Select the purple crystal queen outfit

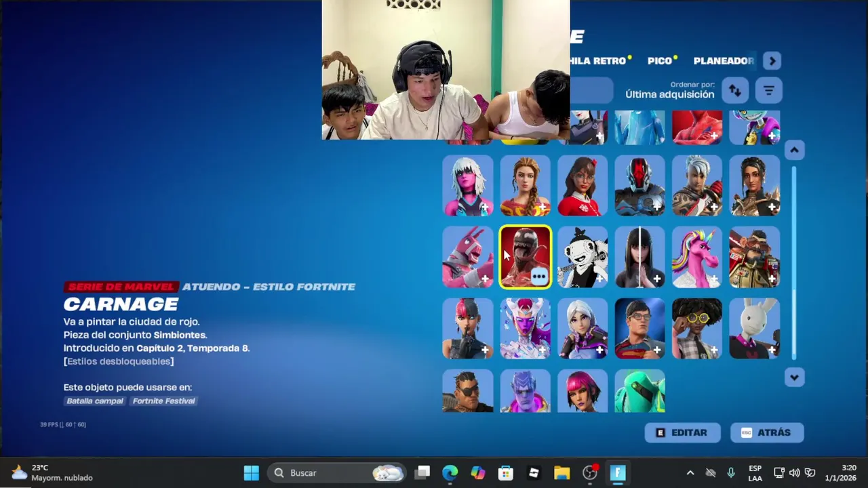pyautogui.click(x=526, y=328)
